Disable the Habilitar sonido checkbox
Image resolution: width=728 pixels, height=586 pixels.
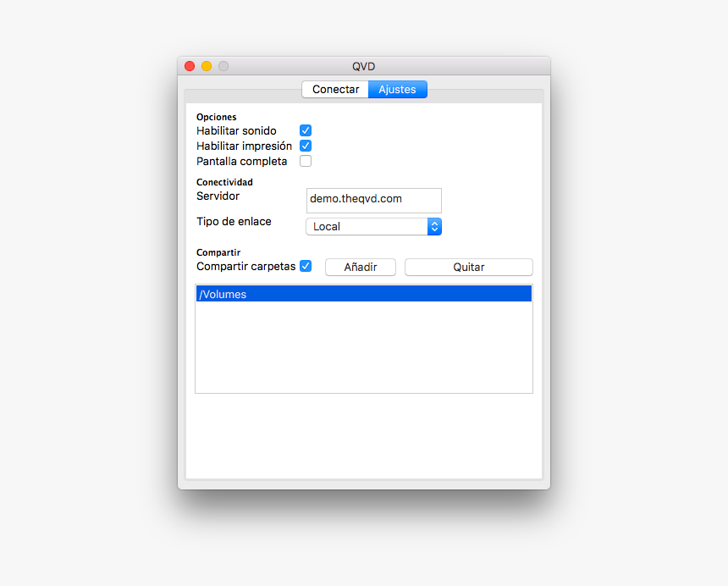click(306, 131)
